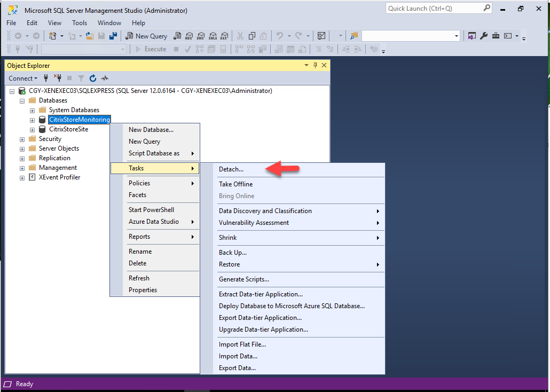Screen dimensions: 550x392
Task: Choose Take Offline in the Tasks submenu
Action: [x=235, y=184]
